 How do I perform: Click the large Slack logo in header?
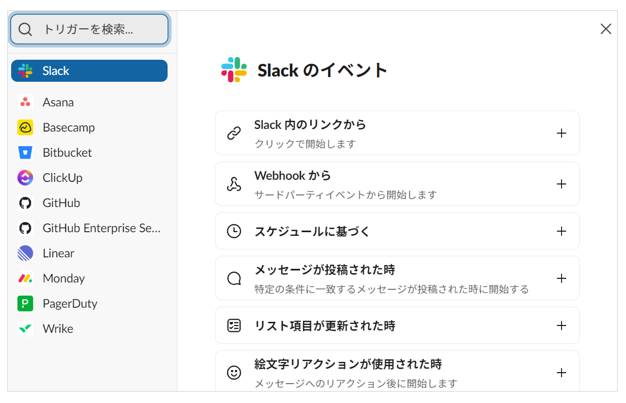point(234,70)
